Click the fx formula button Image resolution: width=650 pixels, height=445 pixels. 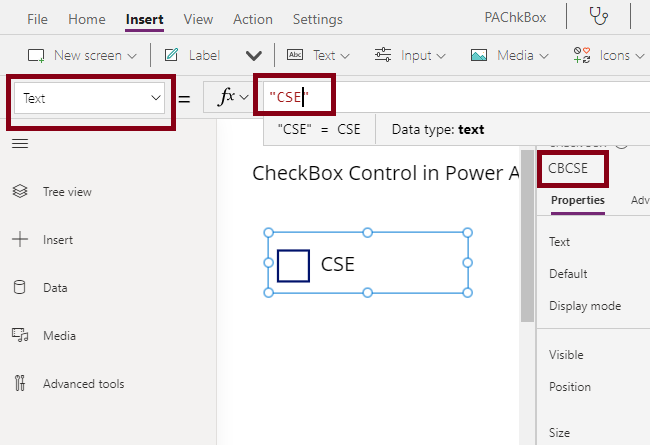point(226,97)
